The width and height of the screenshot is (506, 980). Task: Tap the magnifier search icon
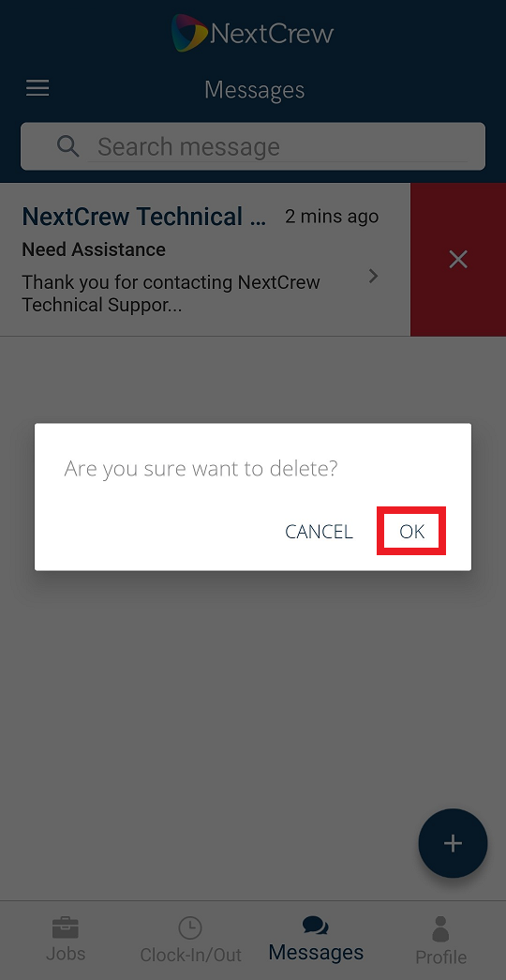(x=68, y=146)
